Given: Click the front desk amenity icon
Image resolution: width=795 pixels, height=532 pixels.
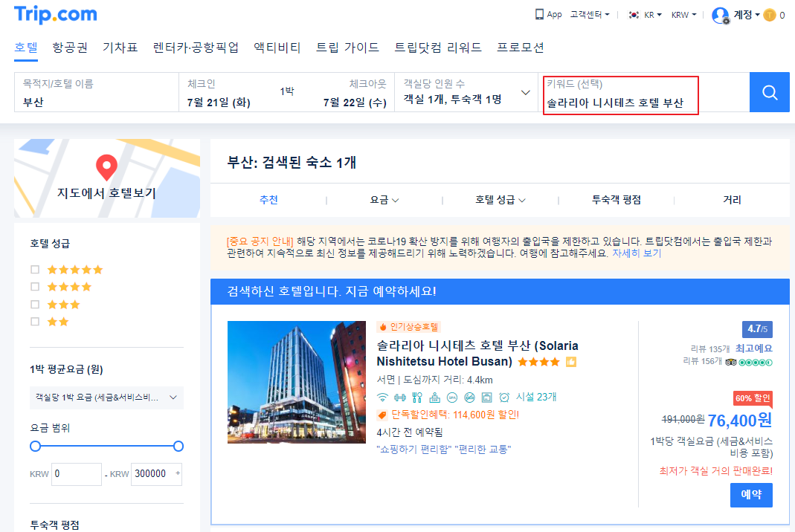Looking at the screenshot, I should 434,398.
